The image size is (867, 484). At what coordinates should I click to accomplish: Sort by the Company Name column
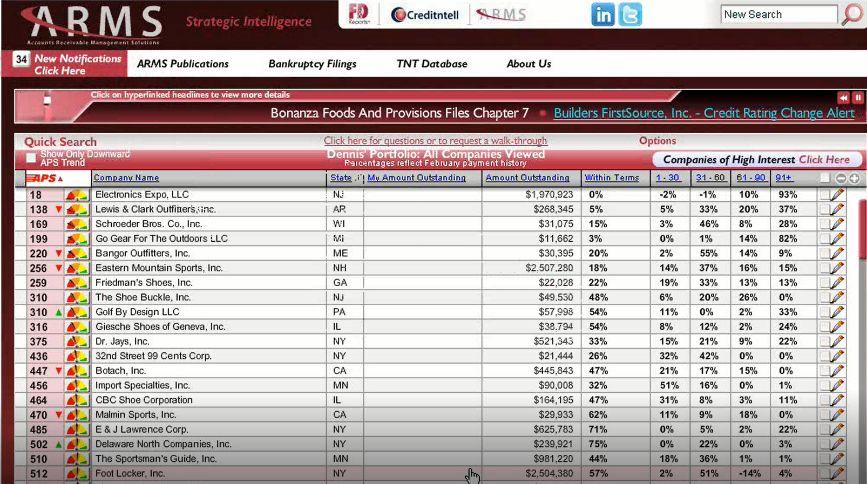126,178
